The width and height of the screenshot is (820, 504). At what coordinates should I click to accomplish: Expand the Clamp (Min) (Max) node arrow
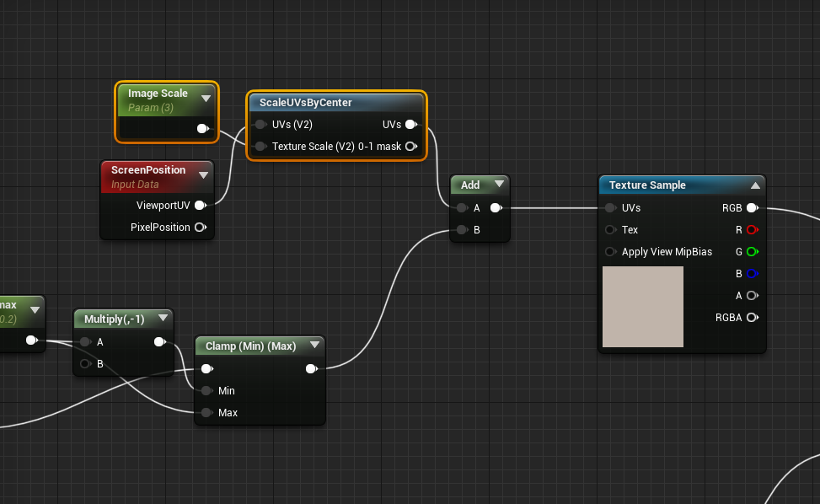coord(314,345)
